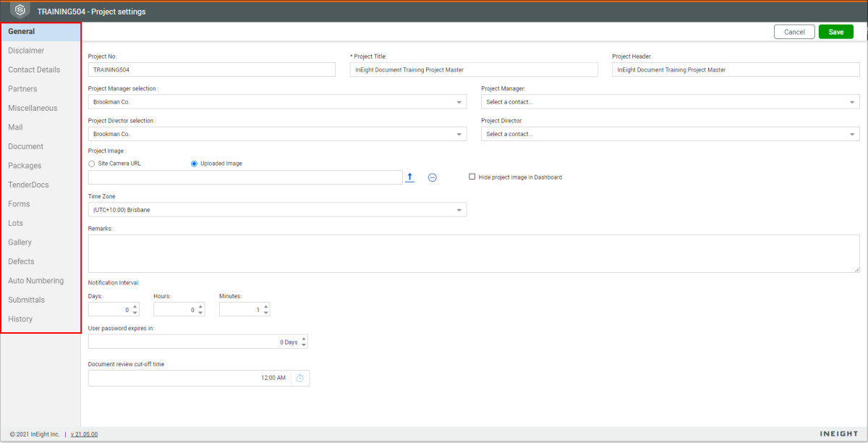The width and height of the screenshot is (868, 443).
Task: Open the document review time picker clock
Action: tap(300, 379)
